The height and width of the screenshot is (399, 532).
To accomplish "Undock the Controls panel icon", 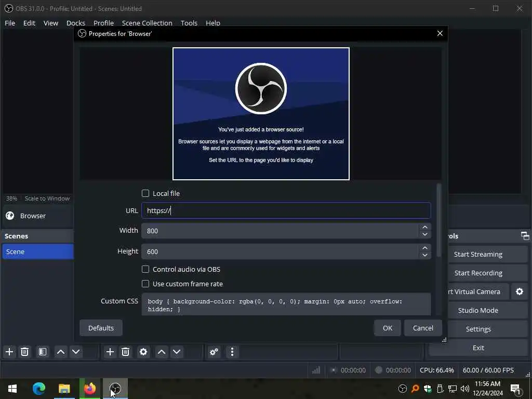I will click(525, 236).
